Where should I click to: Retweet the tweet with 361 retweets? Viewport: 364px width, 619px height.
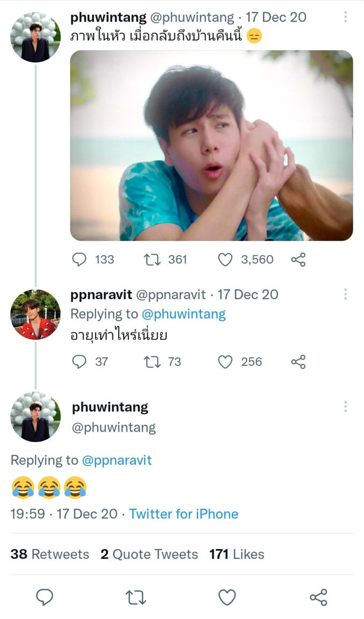(153, 260)
